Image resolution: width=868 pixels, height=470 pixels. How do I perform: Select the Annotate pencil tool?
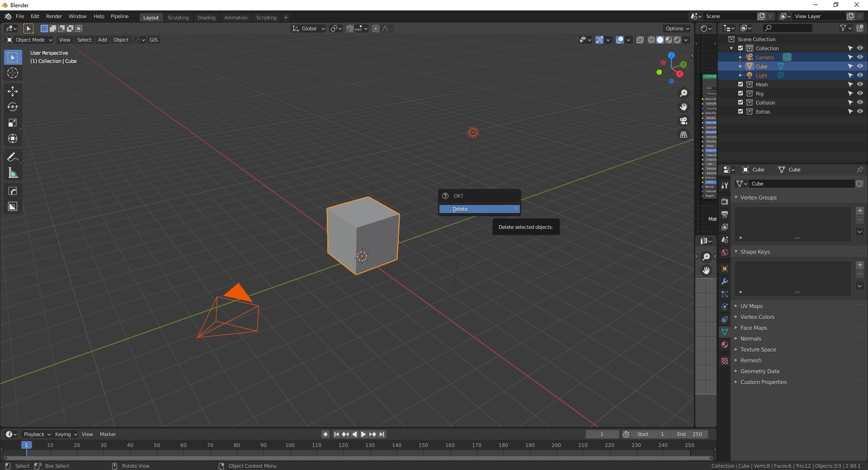click(x=13, y=157)
